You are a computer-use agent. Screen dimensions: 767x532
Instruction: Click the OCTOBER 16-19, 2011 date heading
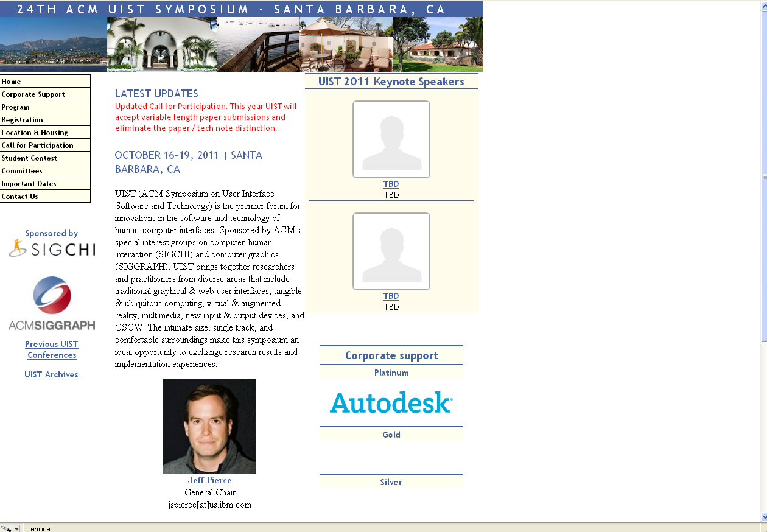click(189, 162)
